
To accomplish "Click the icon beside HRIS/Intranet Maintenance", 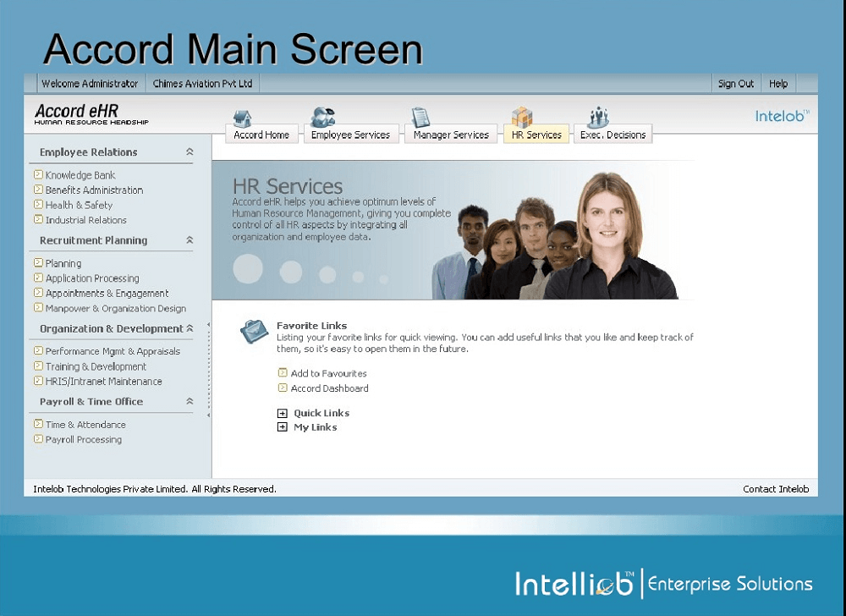I will [x=38, y=381].
